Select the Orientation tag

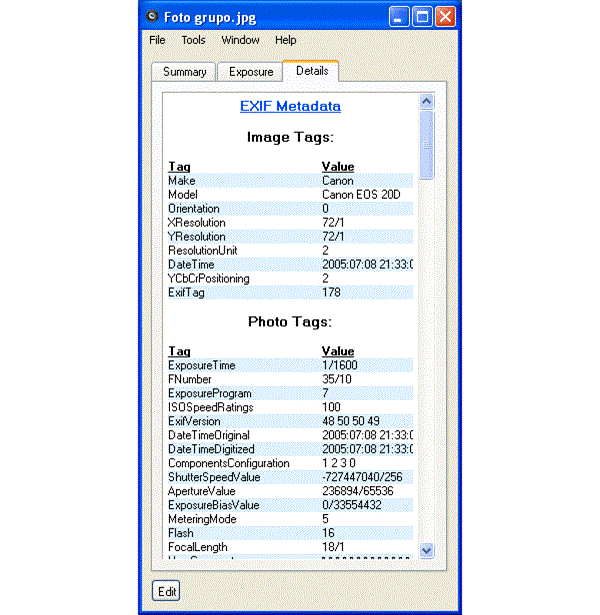(x=194, y=209)
